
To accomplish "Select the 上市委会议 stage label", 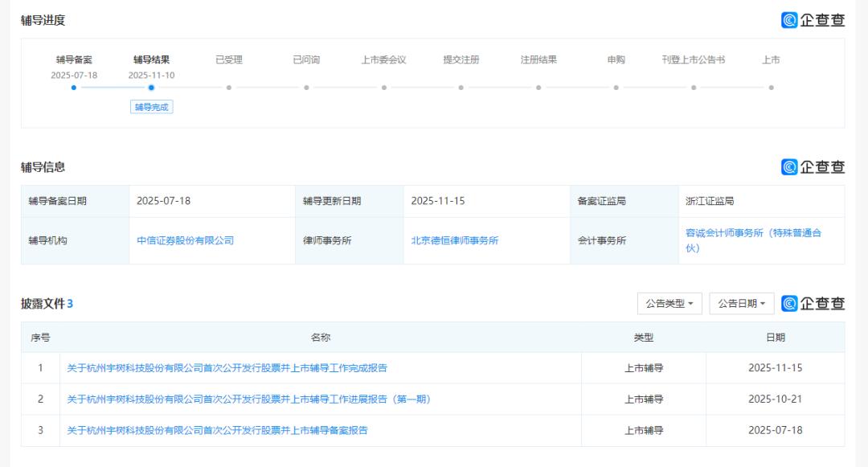I will [x=383, y=59].
